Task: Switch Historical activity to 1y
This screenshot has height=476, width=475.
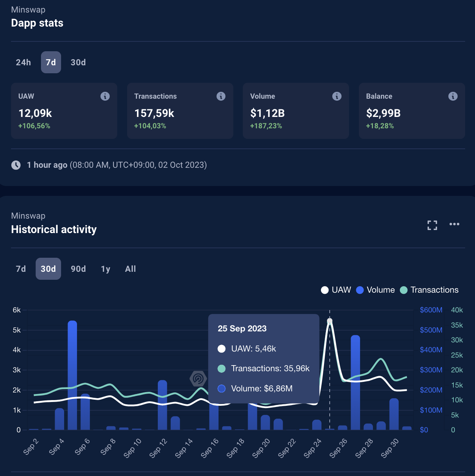Action: (105, 269)
